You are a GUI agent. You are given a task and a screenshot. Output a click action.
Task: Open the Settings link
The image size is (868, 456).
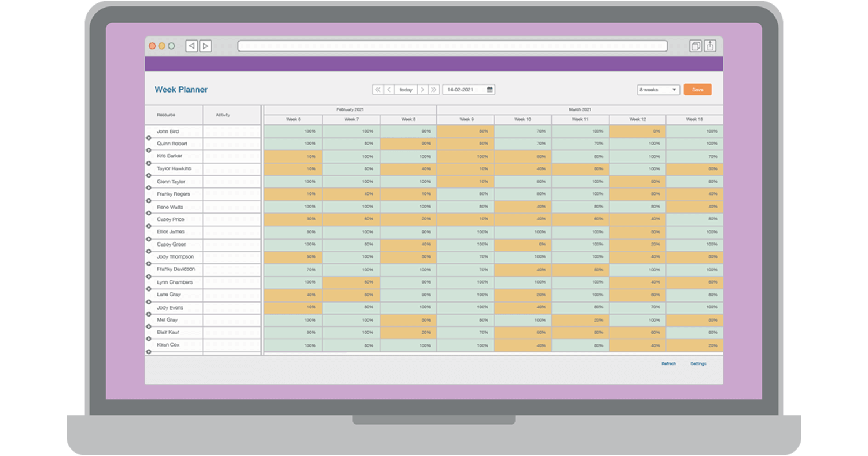point(698,364)
